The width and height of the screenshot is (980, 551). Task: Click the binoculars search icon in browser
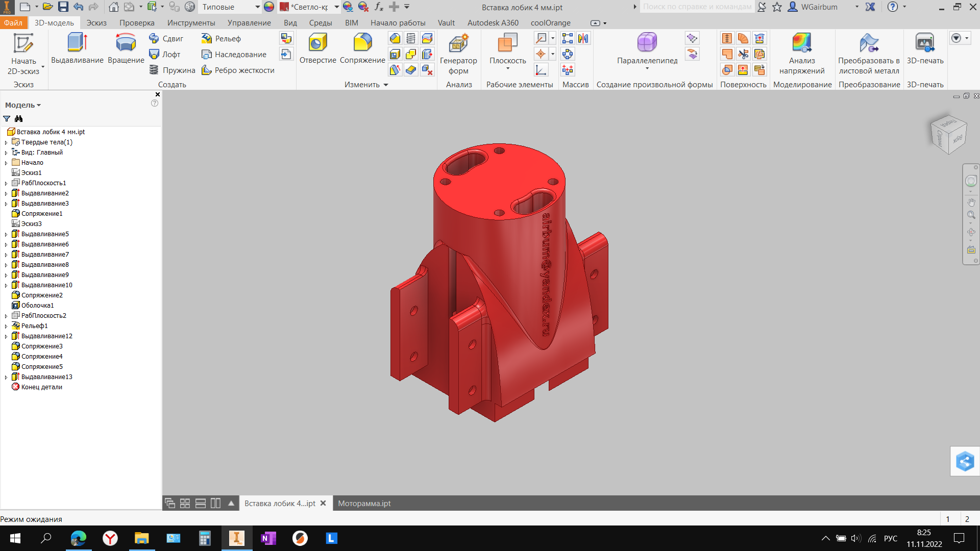click(x=19, y=118)
